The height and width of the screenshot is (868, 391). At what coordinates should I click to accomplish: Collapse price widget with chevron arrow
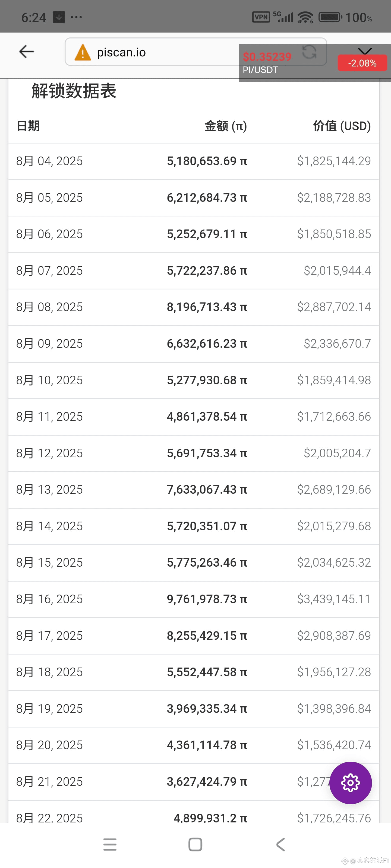[365, 50]
